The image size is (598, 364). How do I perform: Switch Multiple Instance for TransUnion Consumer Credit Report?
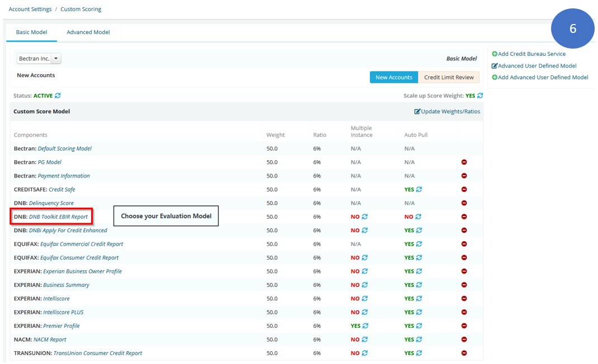pos(364,353)
